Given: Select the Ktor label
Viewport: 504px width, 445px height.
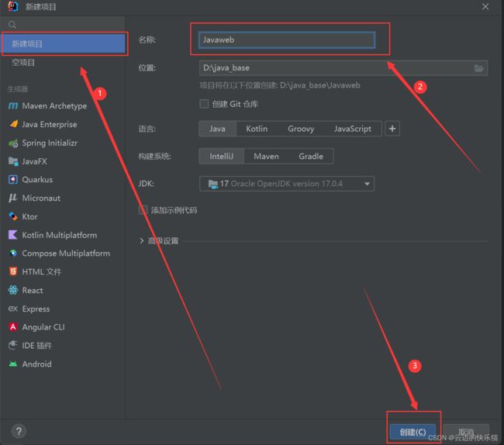Looking at the screenshot, I should (x=29, y=216).
